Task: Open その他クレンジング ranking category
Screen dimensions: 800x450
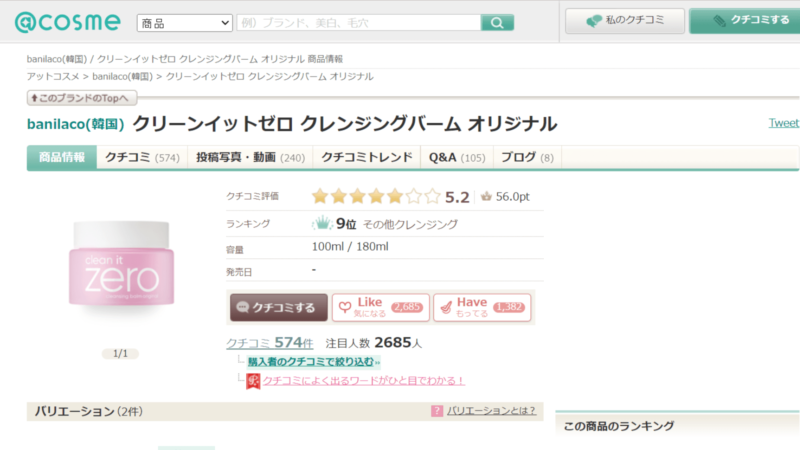Action: pyautogui.click(x=410, y=224)
